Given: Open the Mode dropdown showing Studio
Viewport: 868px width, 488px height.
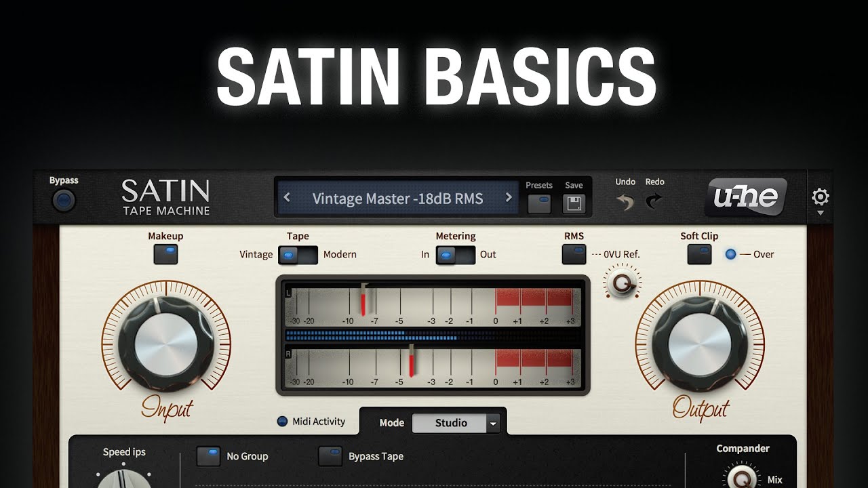Looking at the screenshot, I should point(456,423).
